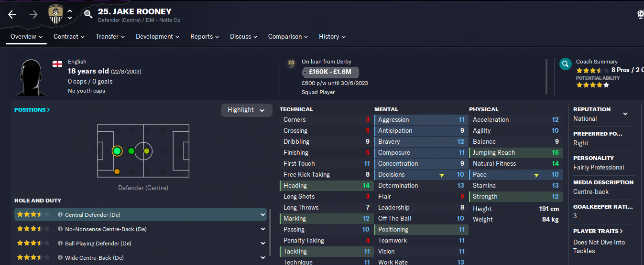Image resolution: width=644 pixels, height=265 pixels.
Task: Select the central midfield position dot
Action: pyautogui.click(x=146, y=151)
